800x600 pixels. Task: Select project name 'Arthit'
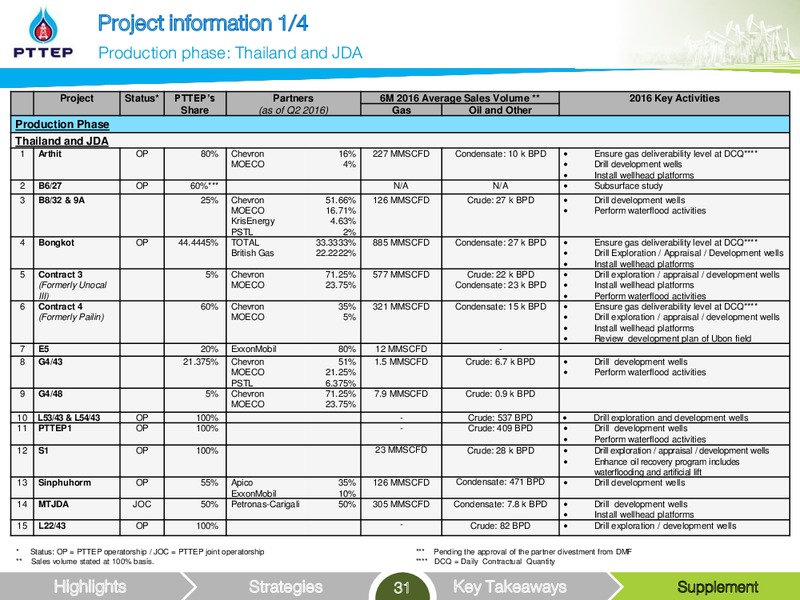pos(50,154)
